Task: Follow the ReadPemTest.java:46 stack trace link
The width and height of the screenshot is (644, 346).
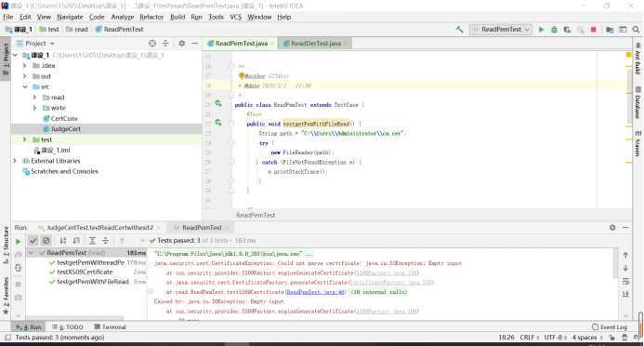Action: (x=315, y=292)
